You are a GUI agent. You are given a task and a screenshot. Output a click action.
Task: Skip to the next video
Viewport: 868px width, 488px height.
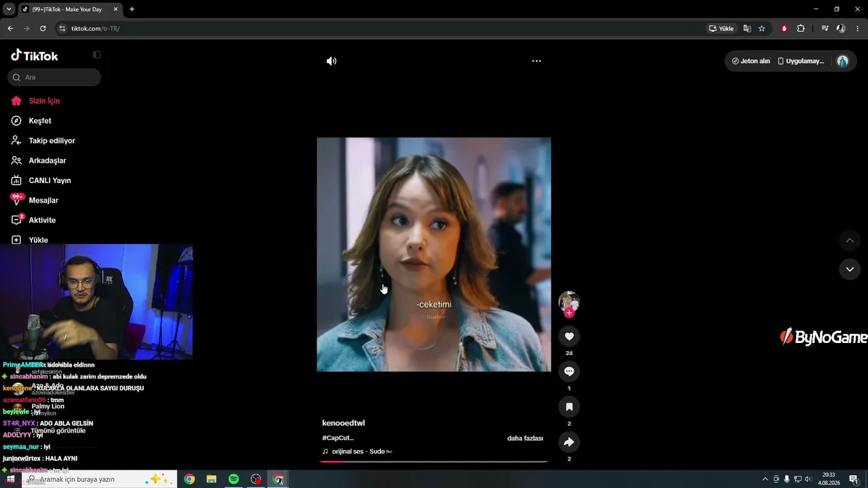[850, 269]
